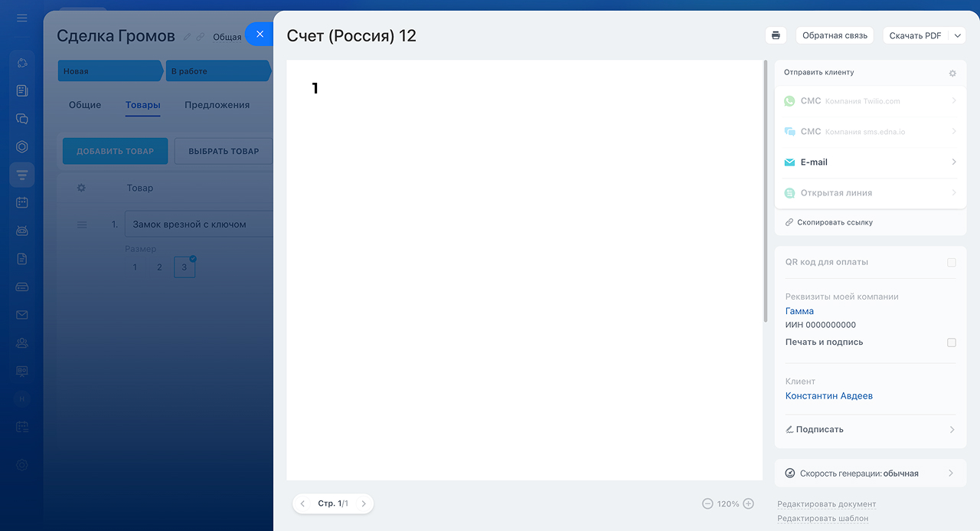This screenshot has height=531, width=980.
Task: Open the CRM funnel icon in sidebar
Action: (21, 175)
